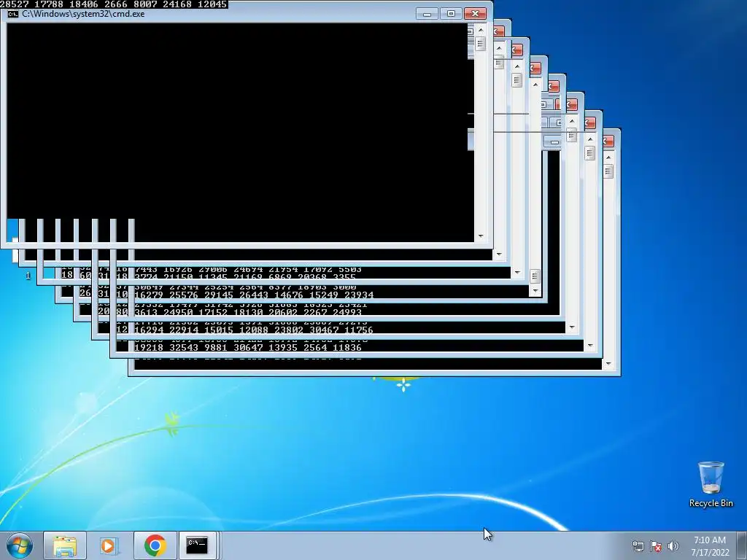Click scroll-down arrow of rearmost cmd window
747x560 pixels.
(x=608, y=364)
